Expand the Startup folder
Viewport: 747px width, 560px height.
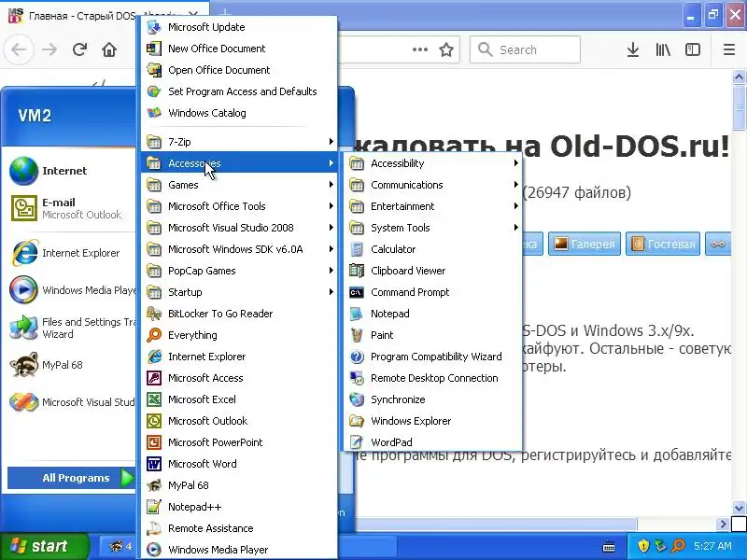pos(239,292)
